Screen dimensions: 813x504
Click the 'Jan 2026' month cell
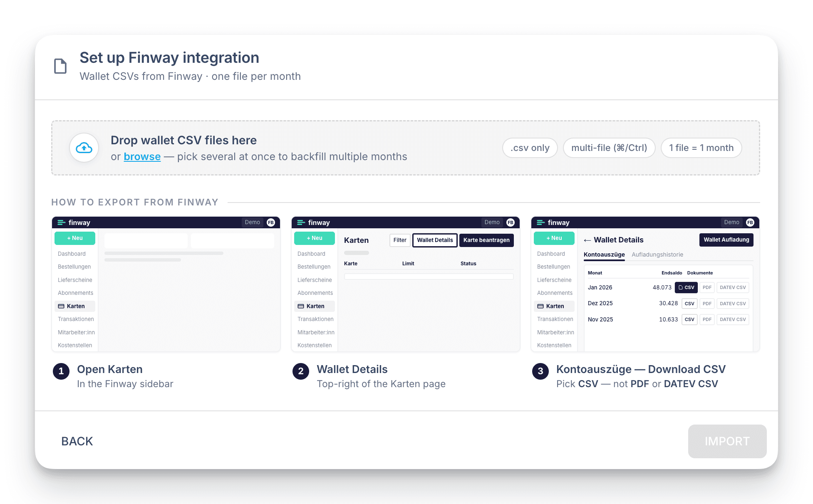[x=600, y=287]
